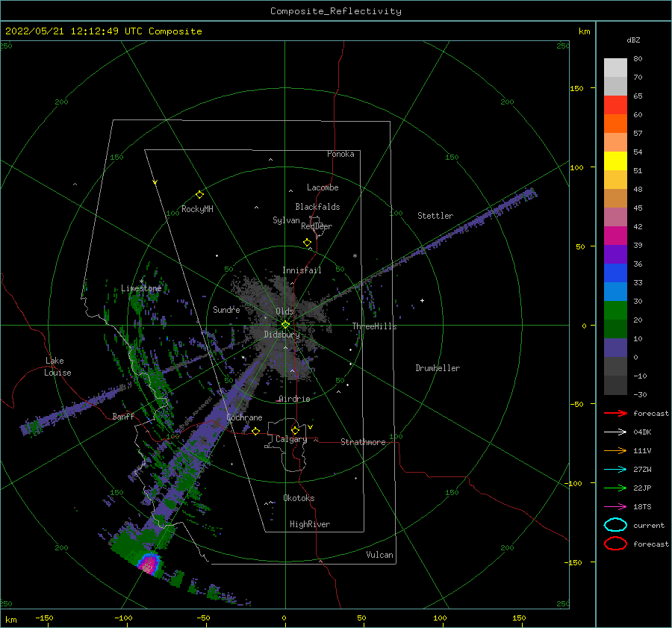Click the violet swatch between 39 and 36 dBZ

point(615,254)
